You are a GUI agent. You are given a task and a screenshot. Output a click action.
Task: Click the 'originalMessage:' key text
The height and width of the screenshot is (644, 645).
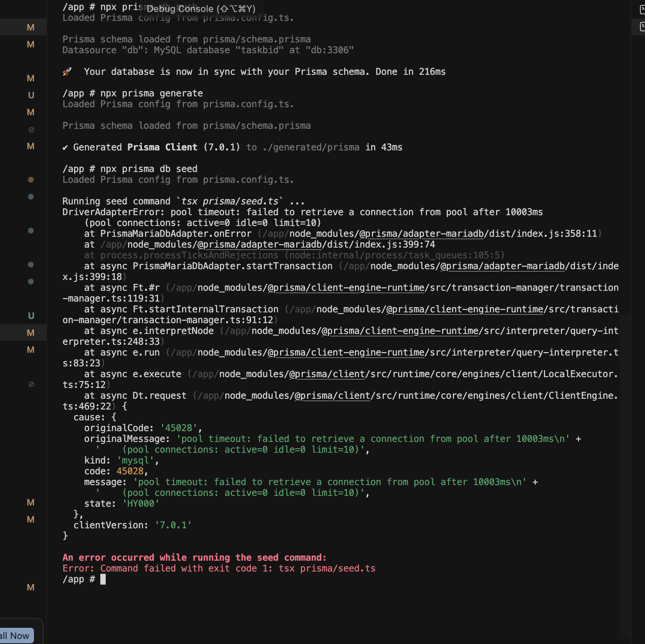pos(127,439)
